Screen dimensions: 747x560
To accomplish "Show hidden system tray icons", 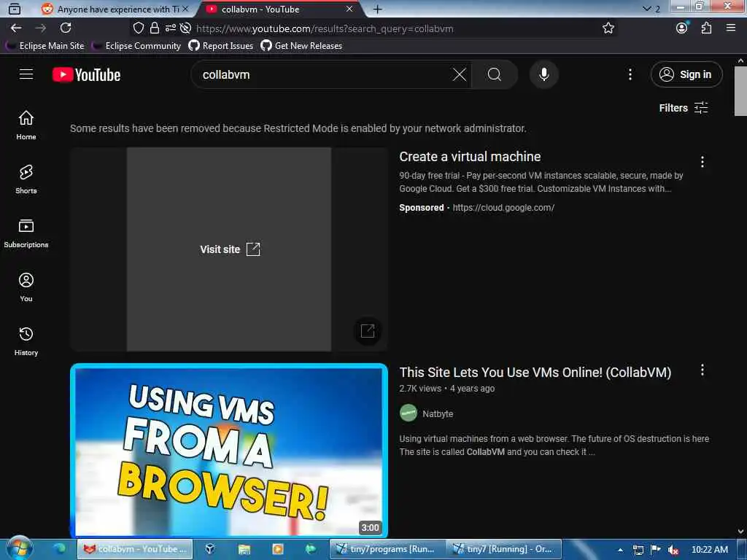I will click(x=620, y=550).
